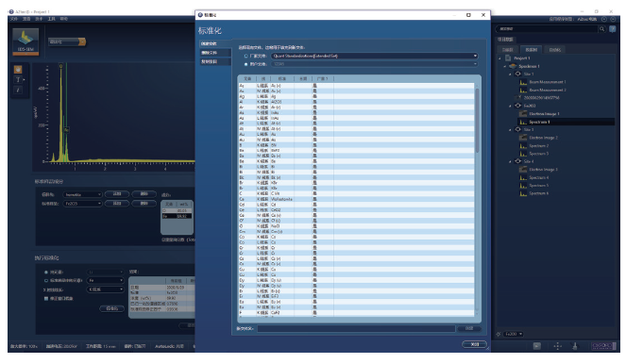Click the close button at dialog bottom

tap(474, 344)
